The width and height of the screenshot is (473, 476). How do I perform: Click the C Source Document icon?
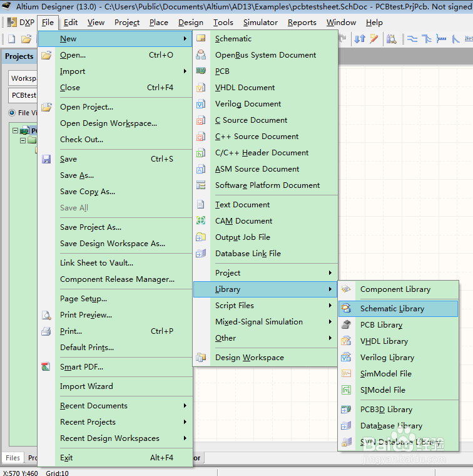tap(201, 120)
